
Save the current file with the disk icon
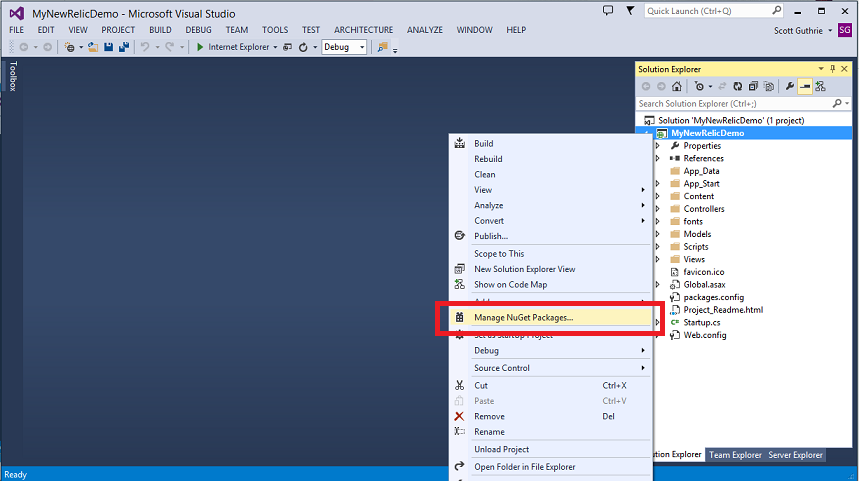(108, 47)
